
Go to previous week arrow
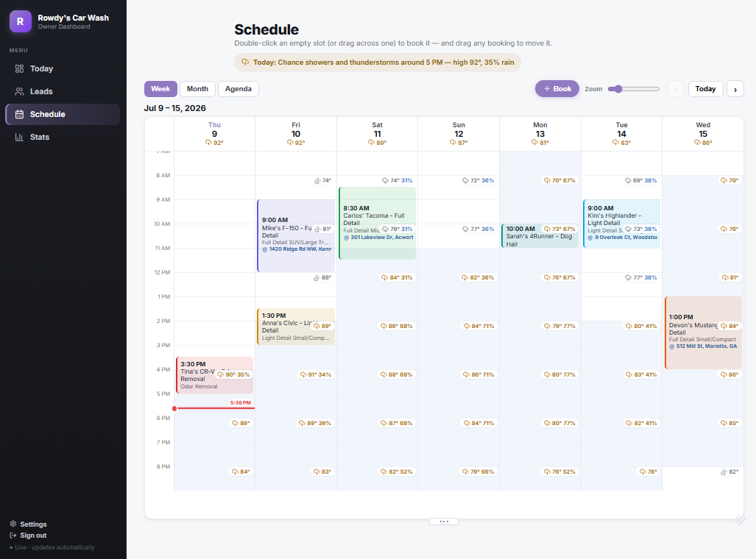tap(676, 89)
